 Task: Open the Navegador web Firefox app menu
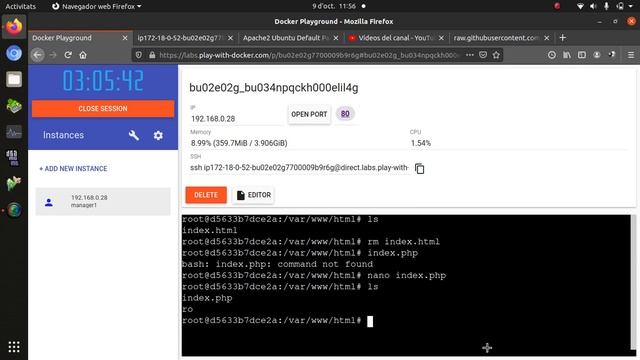tap(97, 6)
